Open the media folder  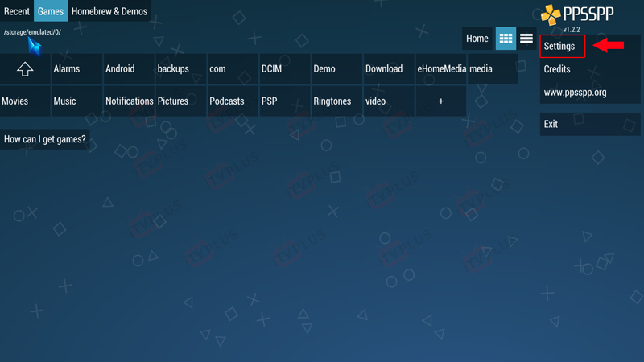[x=493, y=69]
